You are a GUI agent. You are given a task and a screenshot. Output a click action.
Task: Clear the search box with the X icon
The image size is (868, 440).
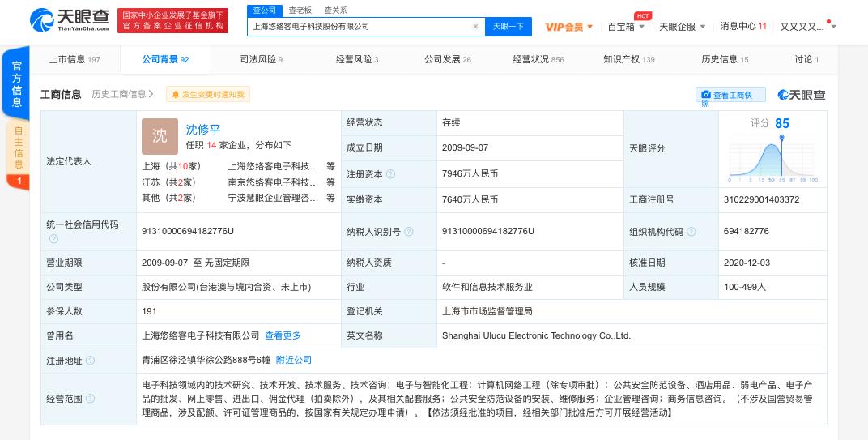475,27
